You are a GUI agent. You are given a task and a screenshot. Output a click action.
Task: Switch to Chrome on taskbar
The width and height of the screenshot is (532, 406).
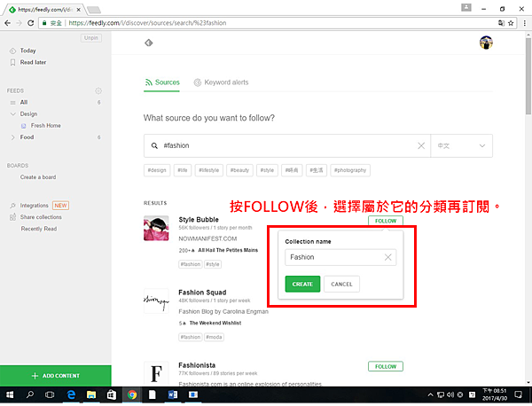(132, 394)
